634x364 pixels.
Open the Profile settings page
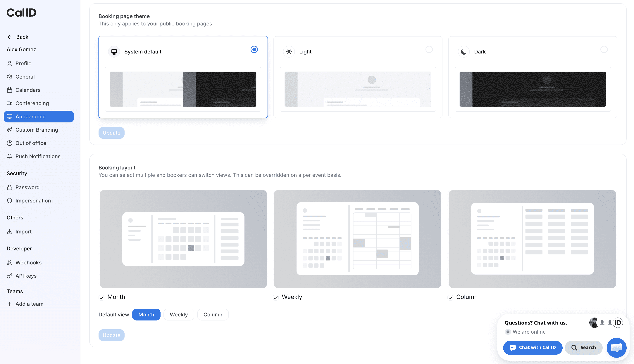click(39, 63)
